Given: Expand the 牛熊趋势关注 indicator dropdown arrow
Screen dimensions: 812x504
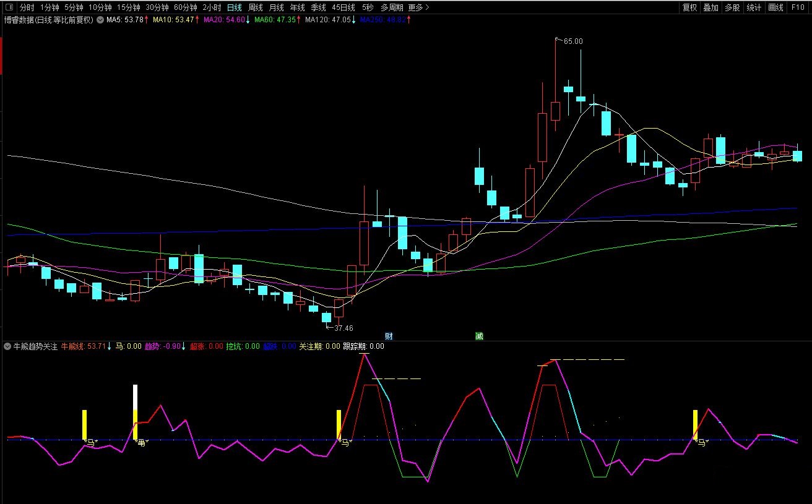Looking at the screenshot, I should coord(7,346).
